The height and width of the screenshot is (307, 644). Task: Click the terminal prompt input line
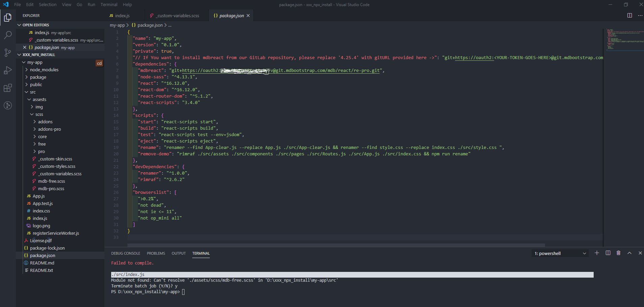(183, 292)
